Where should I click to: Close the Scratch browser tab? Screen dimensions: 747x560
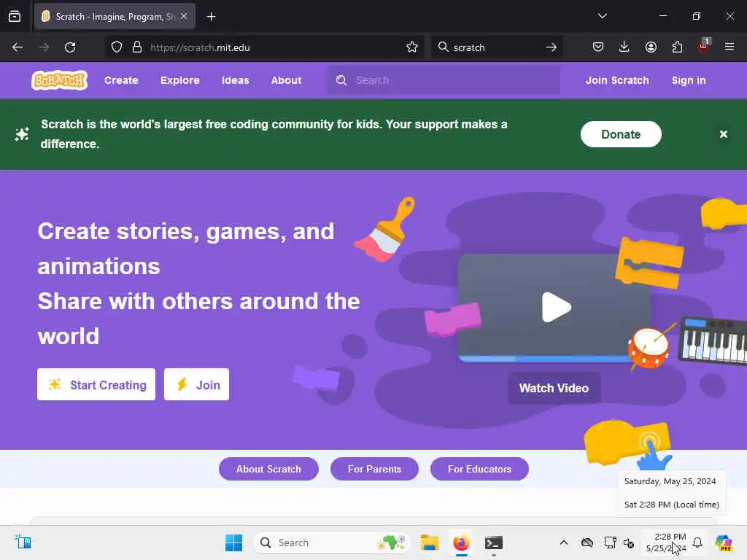184,16
